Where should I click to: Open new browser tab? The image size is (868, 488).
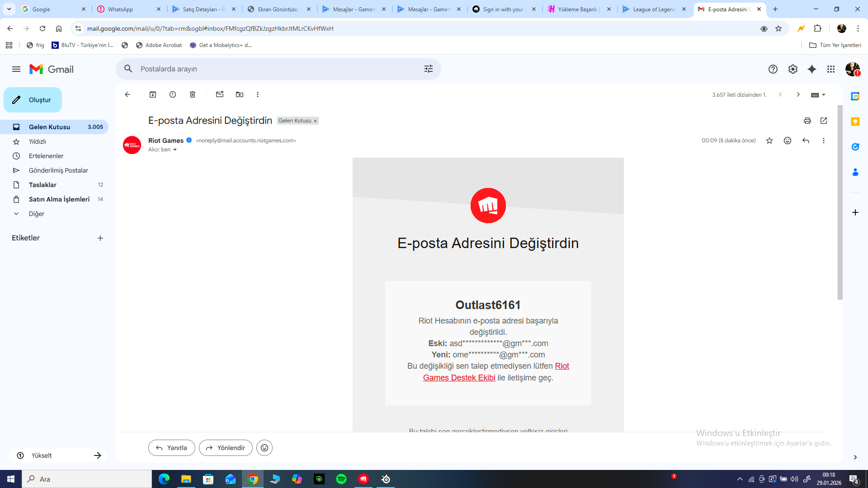(x=775, y=9)
